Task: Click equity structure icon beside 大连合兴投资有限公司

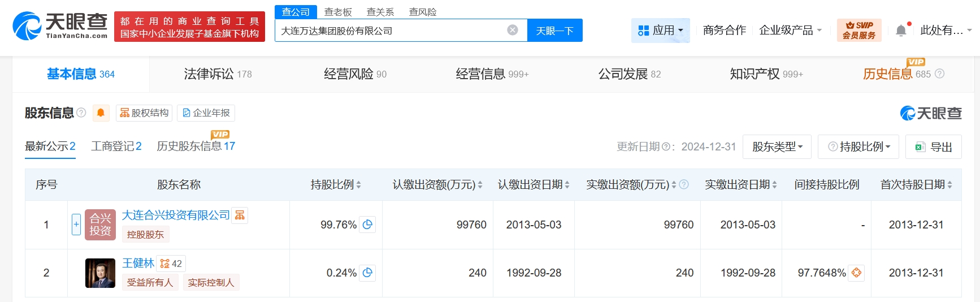Action: point(240,215)
